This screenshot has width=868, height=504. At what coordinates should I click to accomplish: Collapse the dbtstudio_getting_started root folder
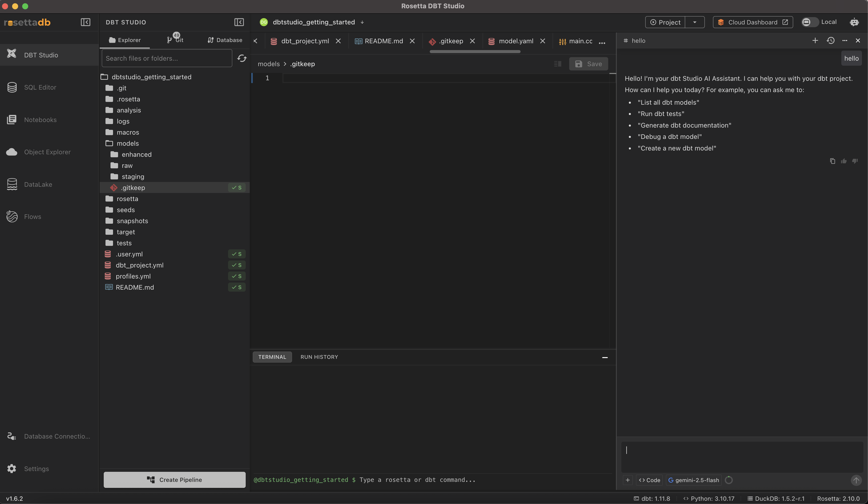[x=175, y=77]
